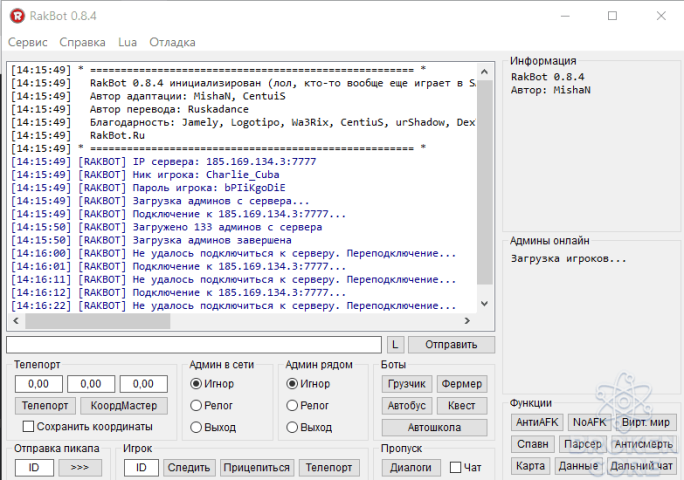Click the pickup ID field
Image resolution: width=684 pixels, height=480 pixels.
coord(34,468)
